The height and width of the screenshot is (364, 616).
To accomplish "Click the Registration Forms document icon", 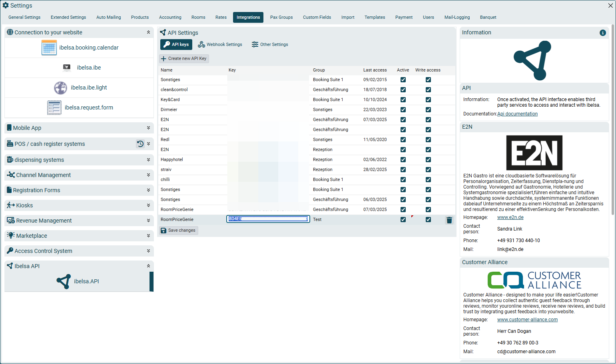I will tap(9, 190).
